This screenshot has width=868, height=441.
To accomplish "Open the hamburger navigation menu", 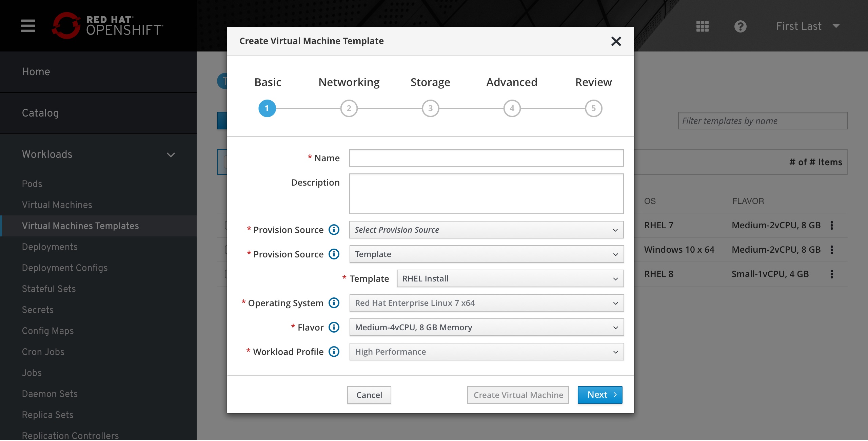I will tap(28, 26).
